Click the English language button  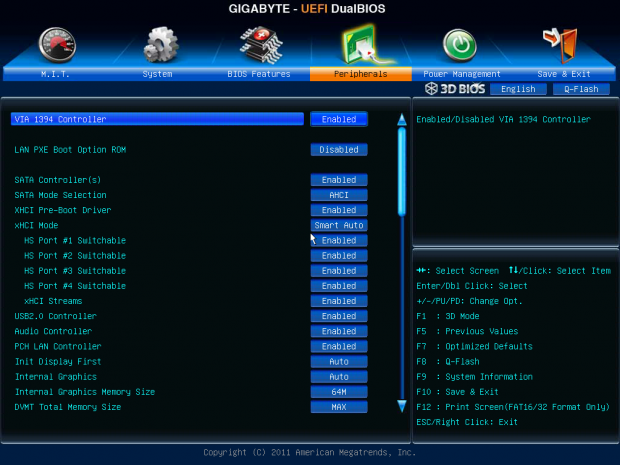tap(518, 89)
